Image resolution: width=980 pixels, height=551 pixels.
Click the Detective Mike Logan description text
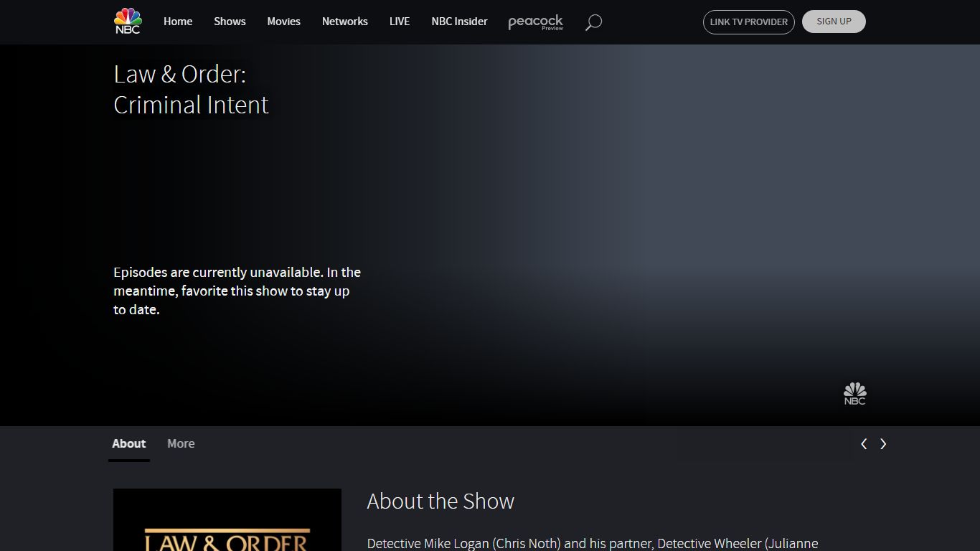click(593, 544)
